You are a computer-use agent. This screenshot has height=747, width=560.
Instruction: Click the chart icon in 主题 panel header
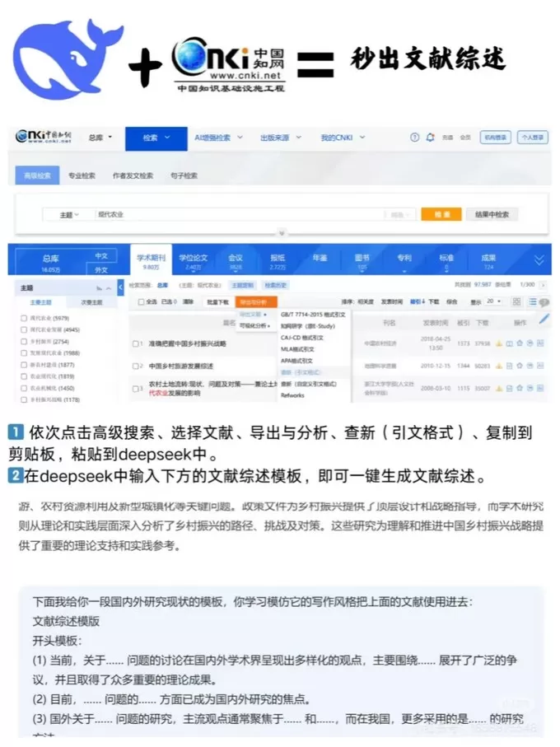click(99, 288)
